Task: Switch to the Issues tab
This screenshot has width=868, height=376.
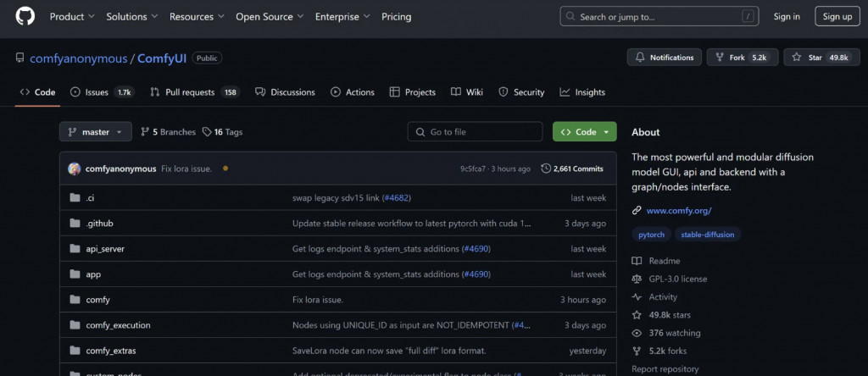Action: point(102,92)
